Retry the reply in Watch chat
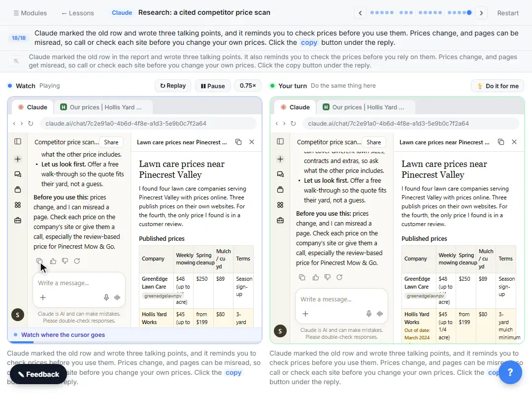 point(77,261)
